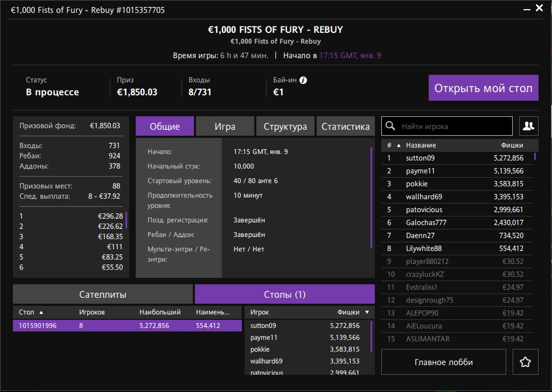Click Стартовый уровень value 40 / 80 анте 6

click(x=256, y=181)
